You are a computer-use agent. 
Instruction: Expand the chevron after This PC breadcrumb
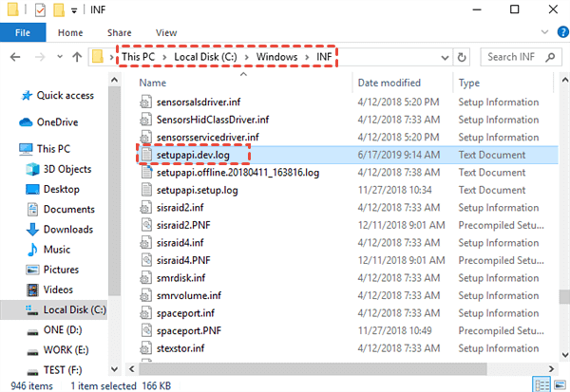click(x=164, y=57)
